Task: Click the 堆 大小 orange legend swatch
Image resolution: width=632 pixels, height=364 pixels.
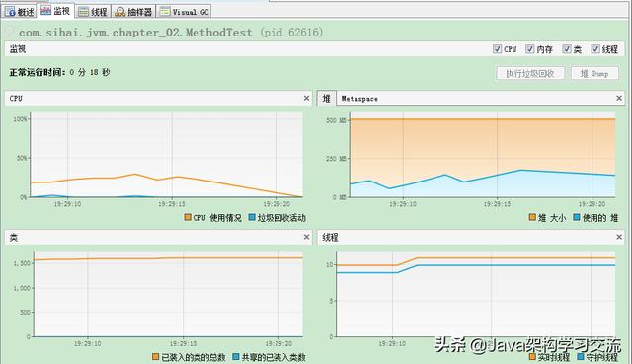Action: [532, 217]
